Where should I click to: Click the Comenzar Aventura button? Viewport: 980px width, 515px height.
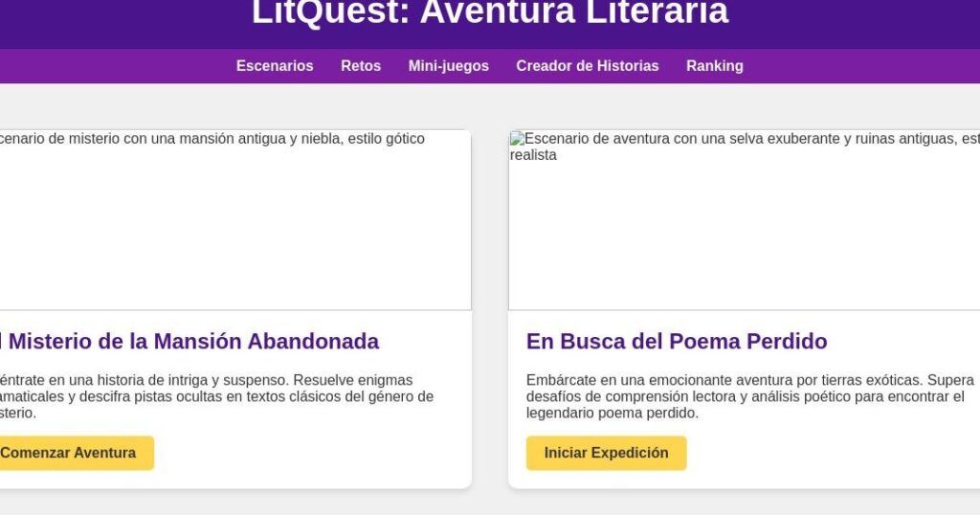(68, 453)
